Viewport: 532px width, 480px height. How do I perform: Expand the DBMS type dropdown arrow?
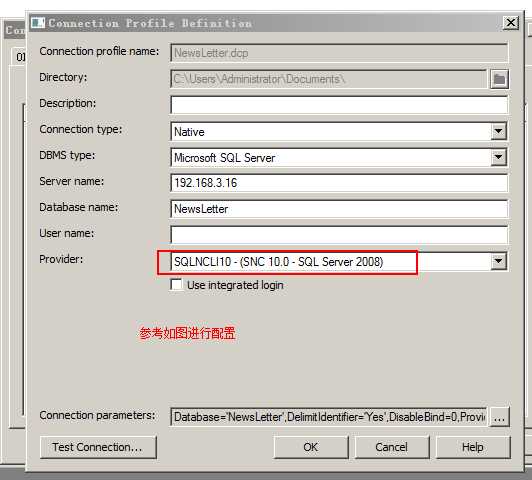click(498, 157)
